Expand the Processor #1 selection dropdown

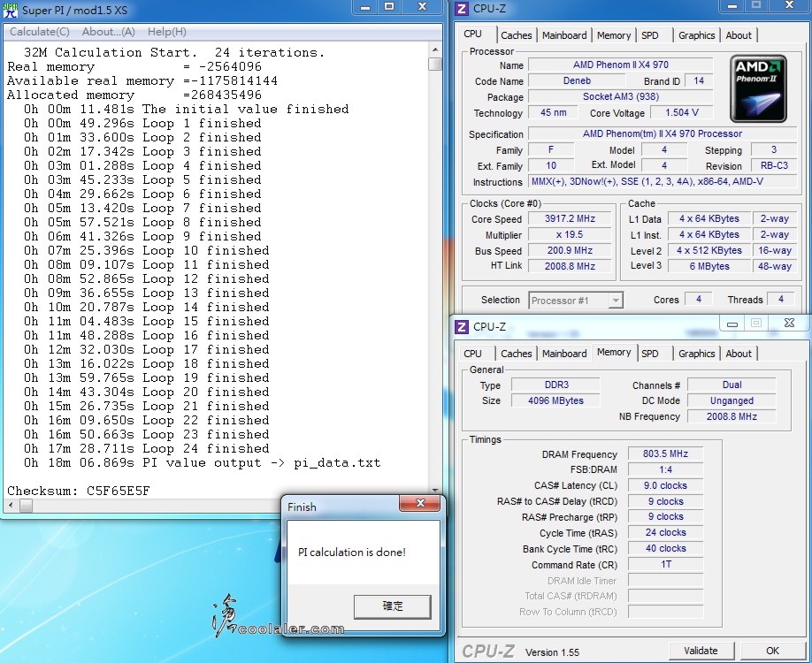(616, 301)
